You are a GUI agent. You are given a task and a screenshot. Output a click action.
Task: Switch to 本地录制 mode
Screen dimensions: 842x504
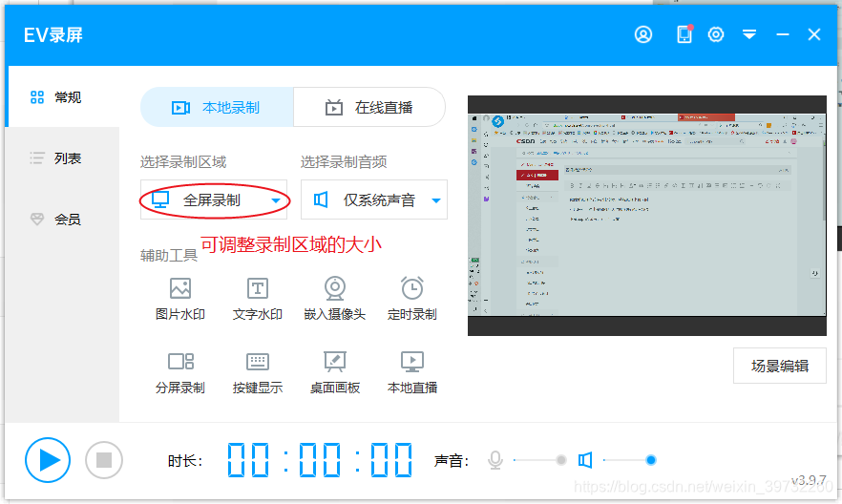(x=217, y=107)
